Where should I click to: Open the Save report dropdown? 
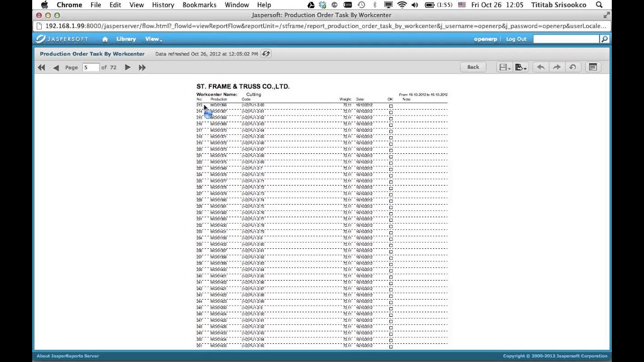coord(504,67)
